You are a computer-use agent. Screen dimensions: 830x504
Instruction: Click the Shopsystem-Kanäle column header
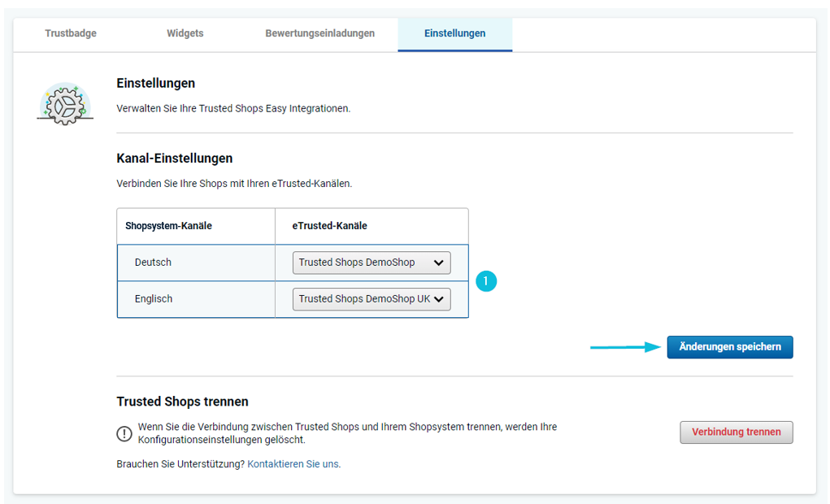168,226
